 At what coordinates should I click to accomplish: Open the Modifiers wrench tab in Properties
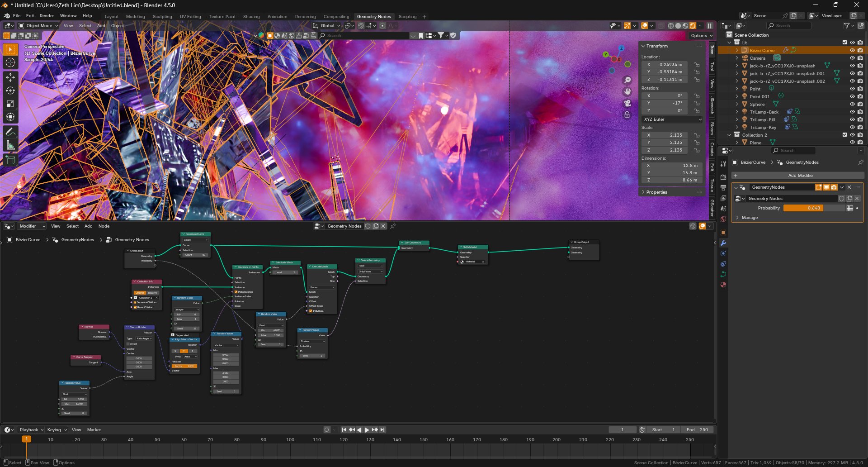pos(723,243)
